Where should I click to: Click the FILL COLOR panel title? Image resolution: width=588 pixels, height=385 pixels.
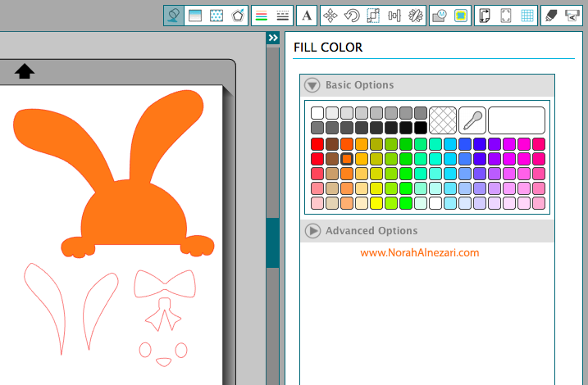point(328,48)
